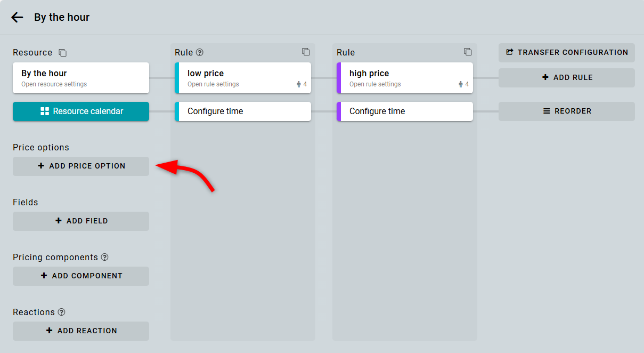Image resolution: width=644 pixels, height=353 pixels.
Task: Open By the hour resource settings
Action: click(x=81, y=78)
